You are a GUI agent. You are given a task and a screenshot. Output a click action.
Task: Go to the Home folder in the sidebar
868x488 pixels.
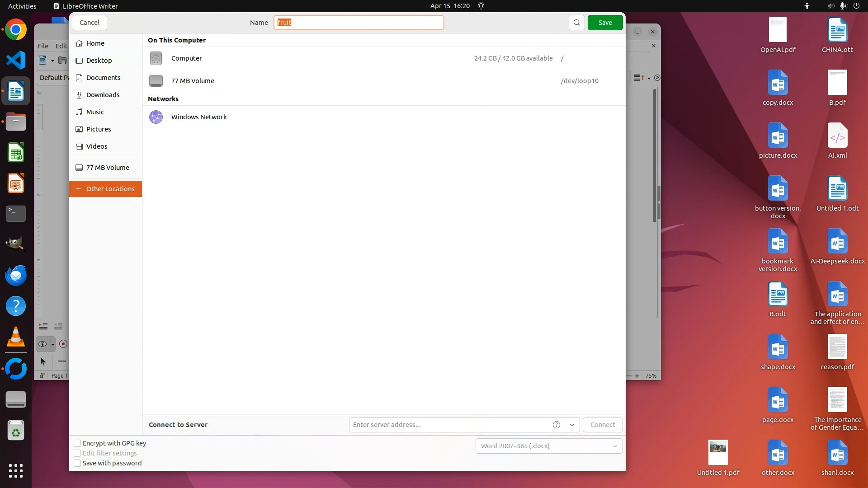(95, 43)
